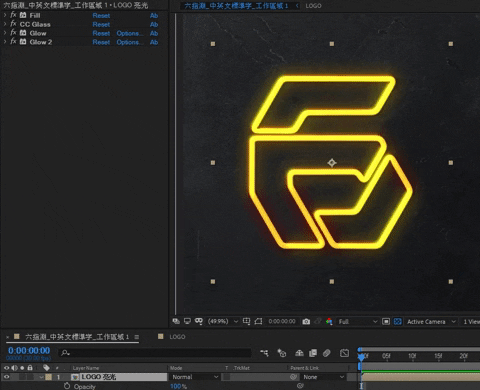Open grid and guide options icon
The height and width of the screenshot is (390, 480).
pos(246,321)
